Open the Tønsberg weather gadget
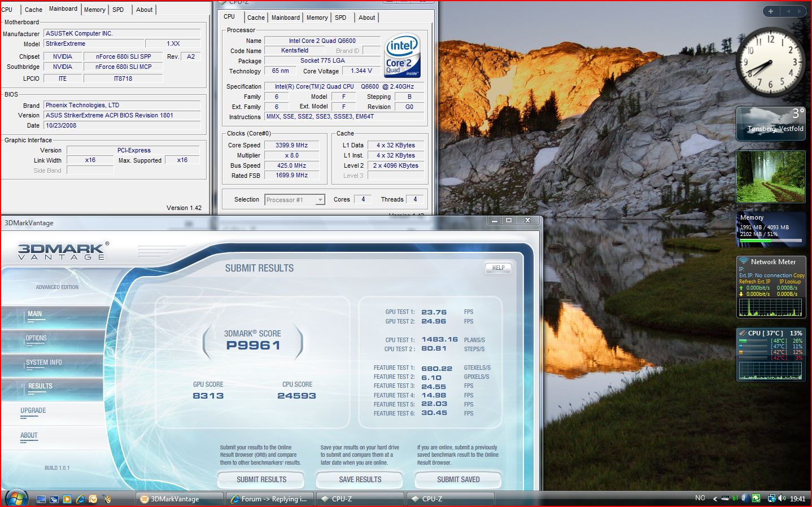 [771, 123]
